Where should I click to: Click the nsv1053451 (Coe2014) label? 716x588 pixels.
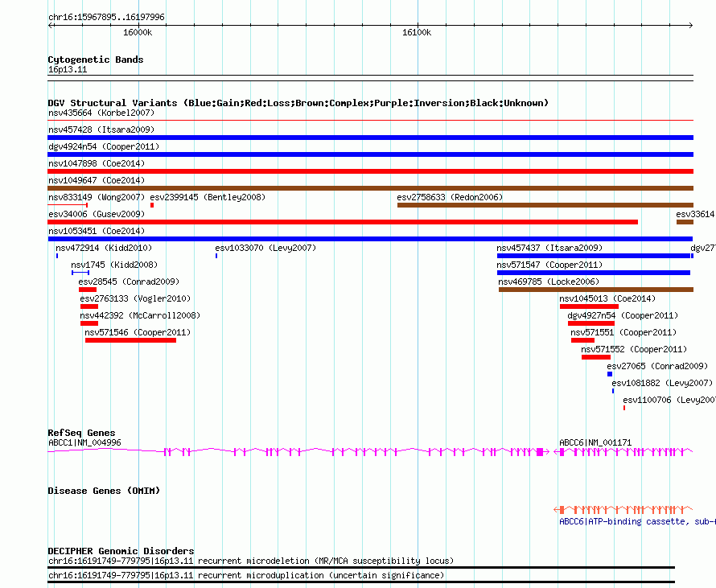pos(97,231)
